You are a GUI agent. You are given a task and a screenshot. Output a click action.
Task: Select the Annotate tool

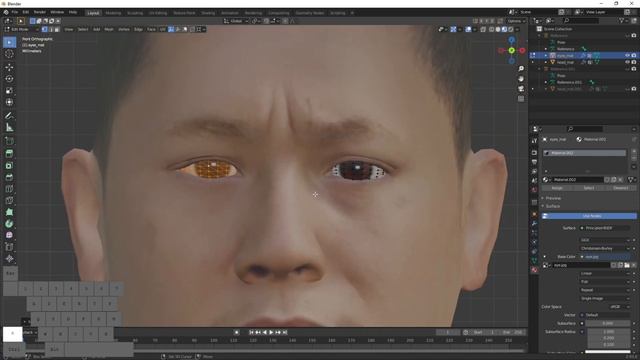[x=9, y=116]
